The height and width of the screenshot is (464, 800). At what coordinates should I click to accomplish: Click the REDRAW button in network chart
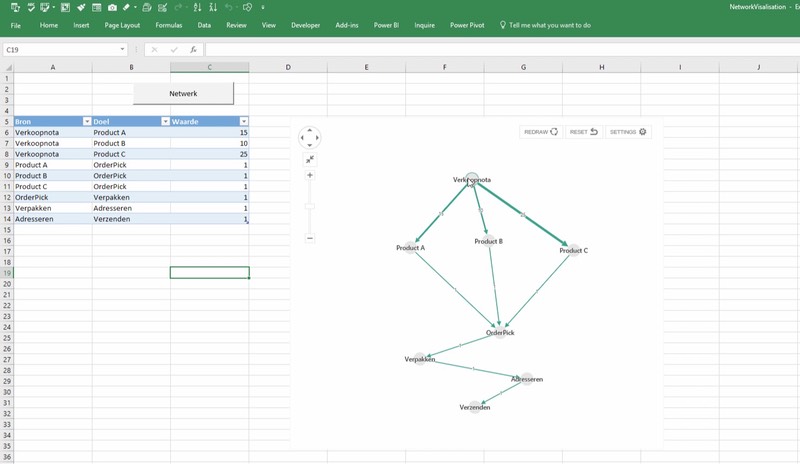(541, 132)
